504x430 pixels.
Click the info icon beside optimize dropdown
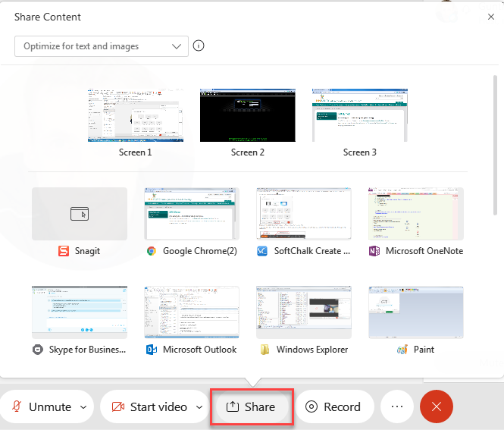[x=199, y=46]
